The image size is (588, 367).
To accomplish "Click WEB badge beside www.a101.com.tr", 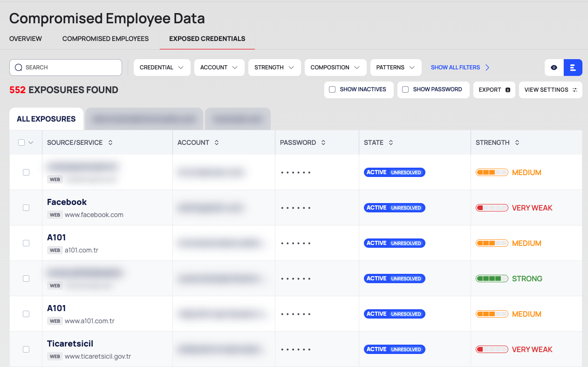I will [55, 321].
